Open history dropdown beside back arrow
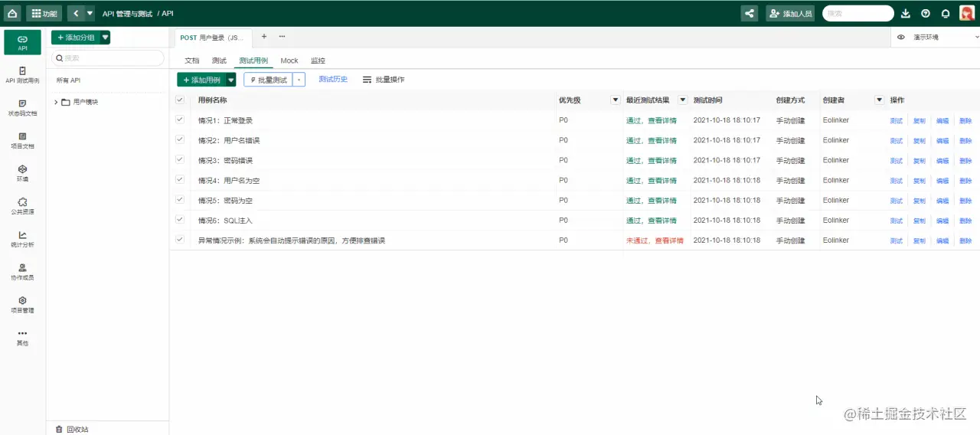 [x=90, y=13]
